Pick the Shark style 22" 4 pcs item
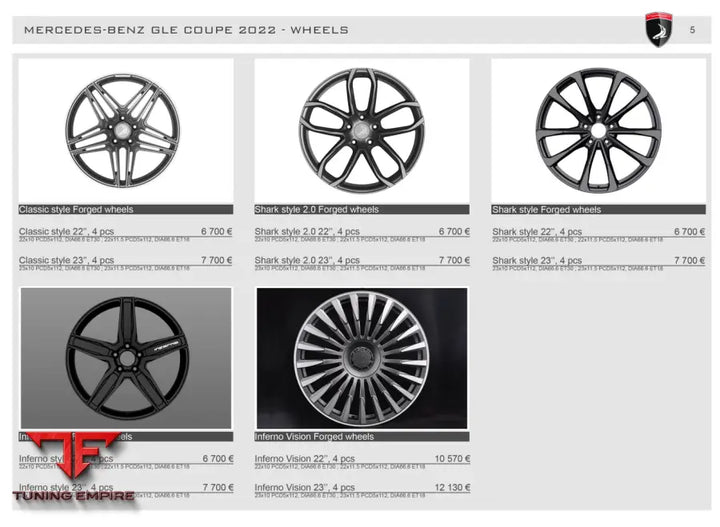The image size is (720, 527). coord(537,231)
